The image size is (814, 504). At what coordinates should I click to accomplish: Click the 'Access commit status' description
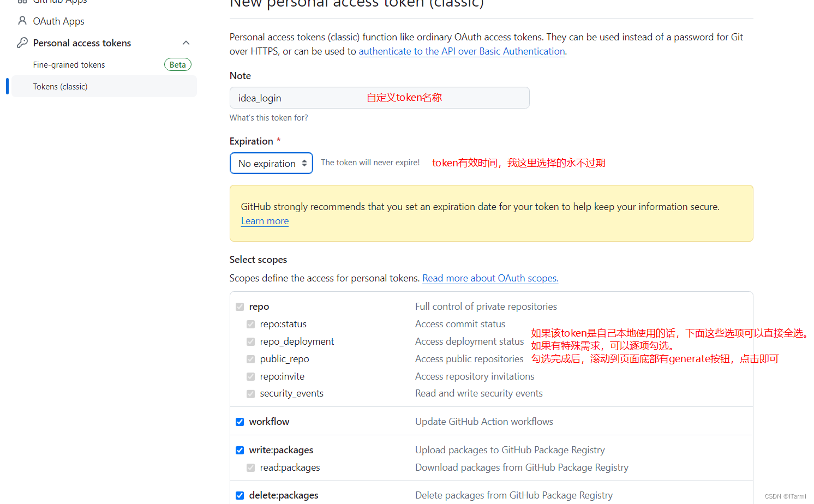tap(460, 324)
